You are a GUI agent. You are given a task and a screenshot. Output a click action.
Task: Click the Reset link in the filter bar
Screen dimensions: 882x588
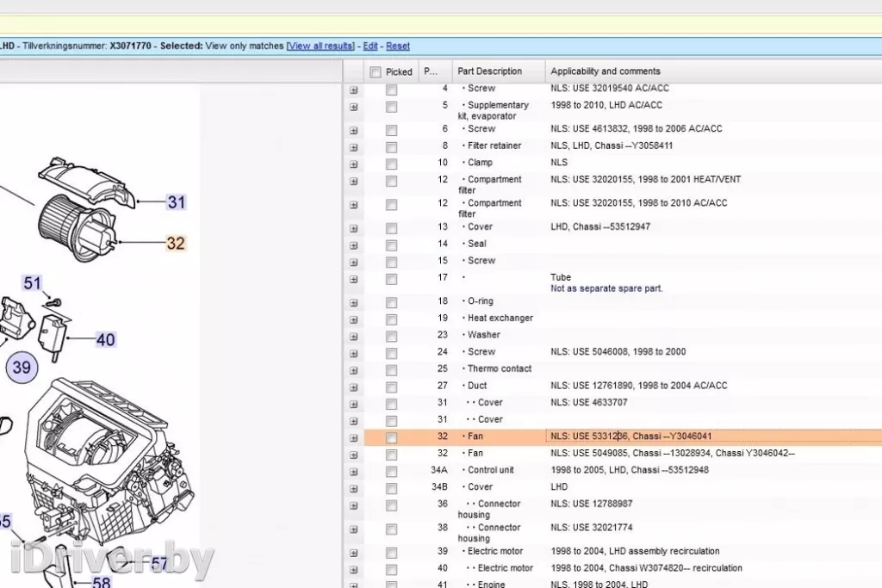coord(398,46)
